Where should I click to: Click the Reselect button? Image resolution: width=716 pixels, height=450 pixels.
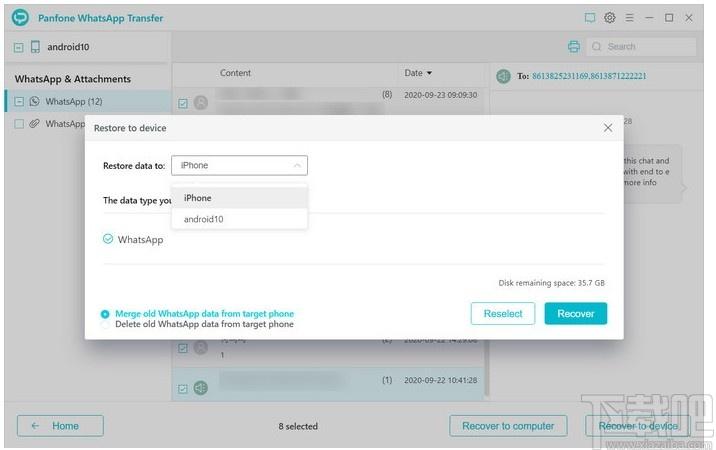[503, 314]
